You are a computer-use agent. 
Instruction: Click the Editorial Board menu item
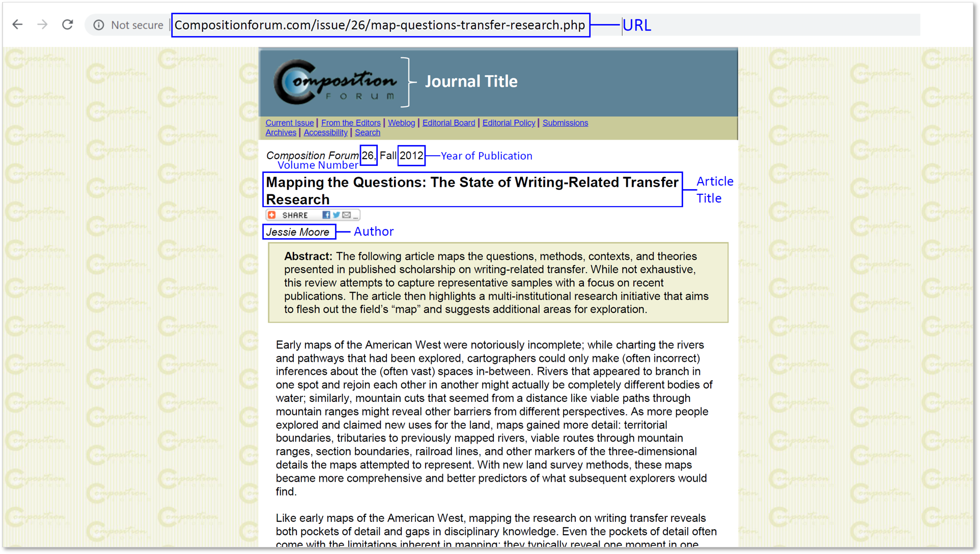click(447, 123)
